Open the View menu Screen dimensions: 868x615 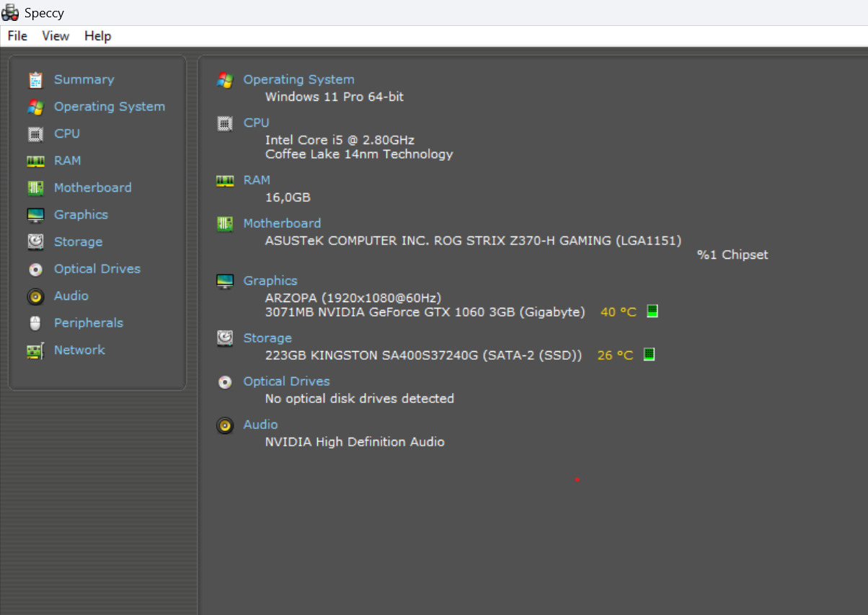click(56, 36)
